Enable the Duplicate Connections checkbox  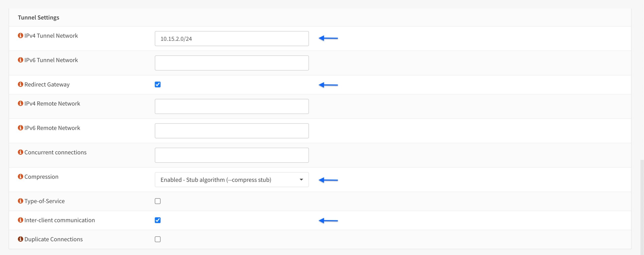pyautogui.click(x=158, y=239)
